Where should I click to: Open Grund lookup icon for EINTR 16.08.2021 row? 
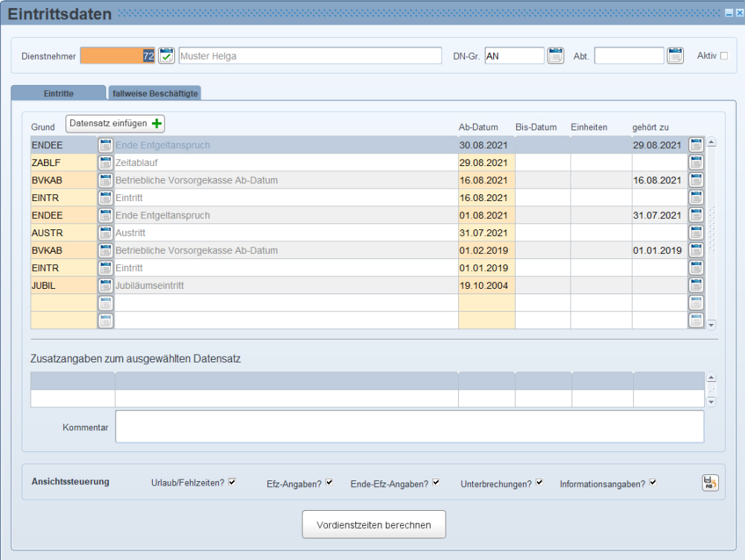tap(106, 197)
